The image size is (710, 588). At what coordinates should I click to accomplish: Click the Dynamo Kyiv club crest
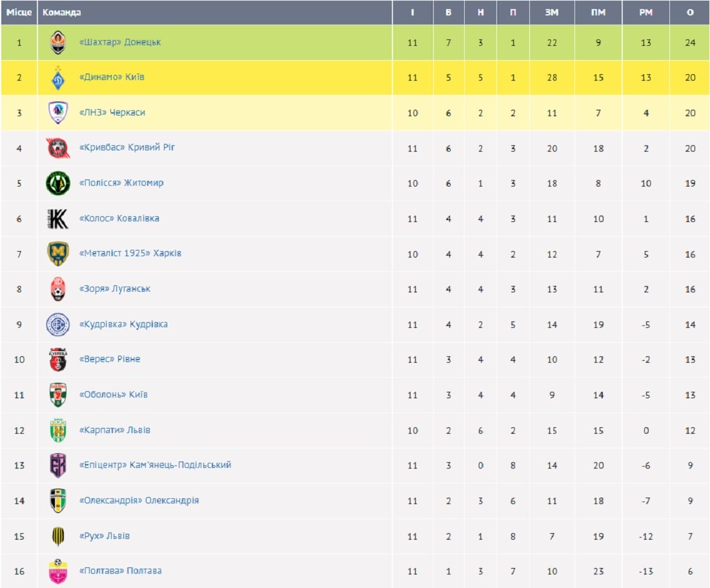(58, 77)
